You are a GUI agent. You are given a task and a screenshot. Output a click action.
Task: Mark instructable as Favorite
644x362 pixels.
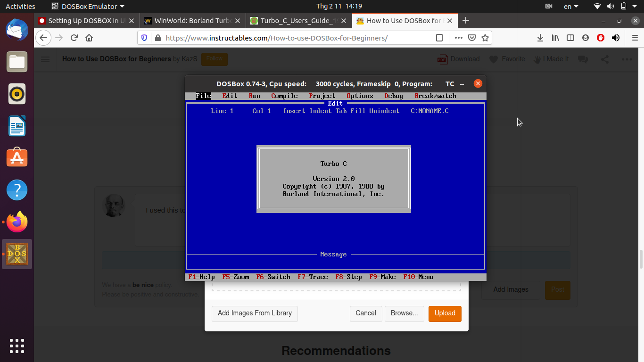coord(507,59)
